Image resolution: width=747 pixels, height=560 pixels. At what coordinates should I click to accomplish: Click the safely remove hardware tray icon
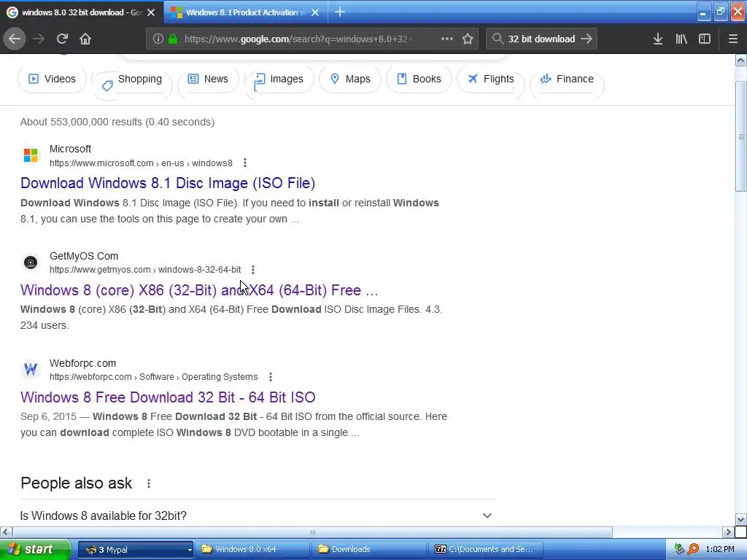coord(680,549)
